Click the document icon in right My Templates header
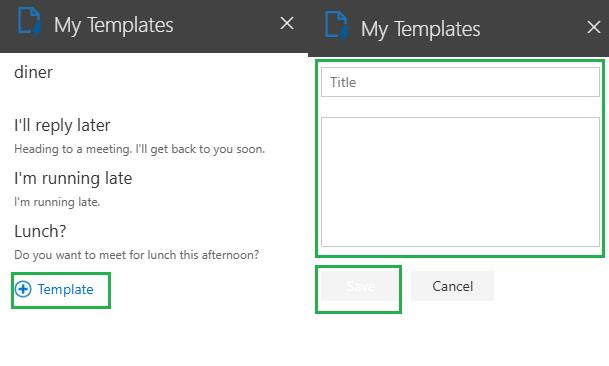 [x=336, y=26]
